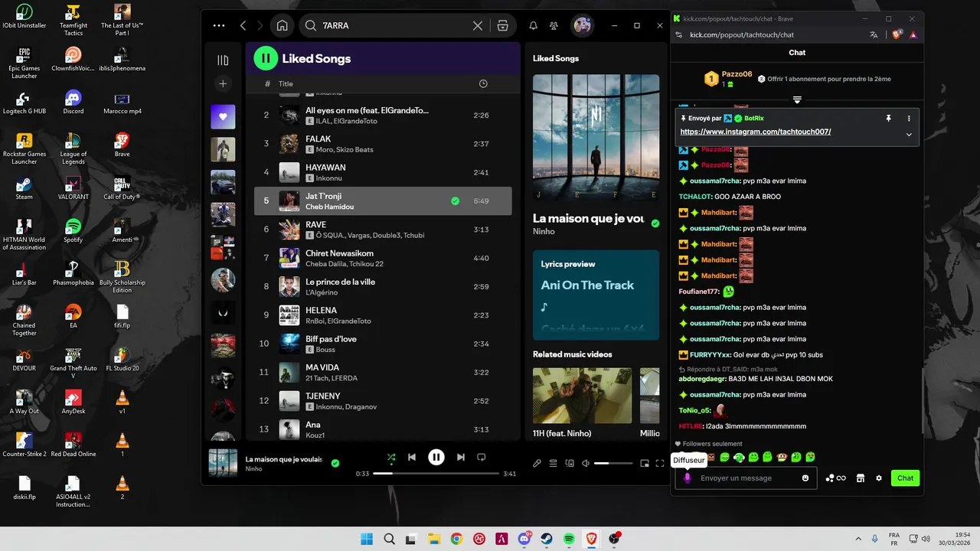The image size is (980, 551).
Task: Enter Spotify full screen mode
Action: (660, 463)
